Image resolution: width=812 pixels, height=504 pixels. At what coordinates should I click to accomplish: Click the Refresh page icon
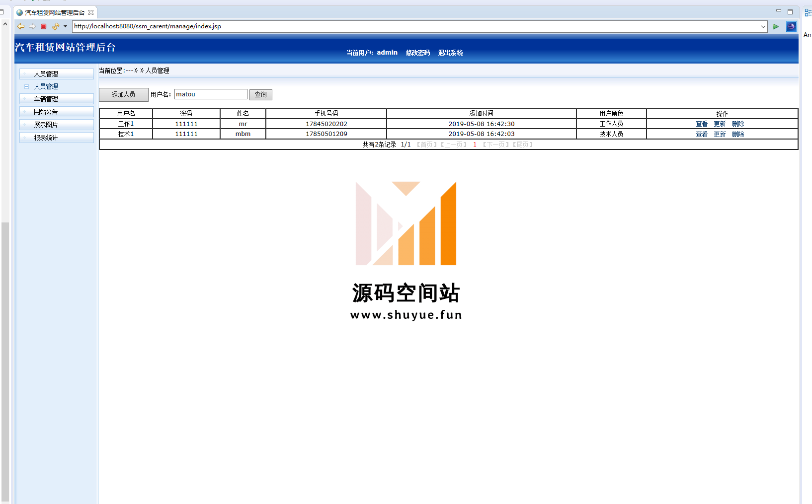pos(55,26)
